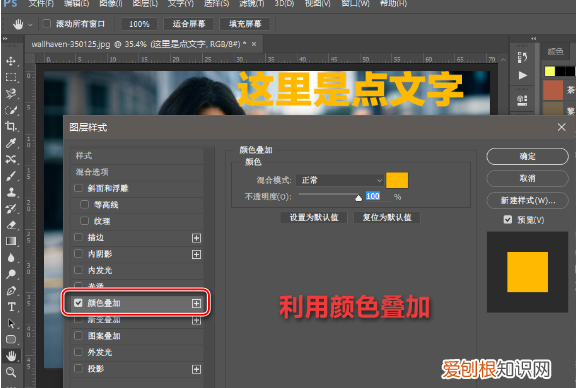Select the Eraser tool
This screenshot has height=388, width=576.
click(11, 225)
